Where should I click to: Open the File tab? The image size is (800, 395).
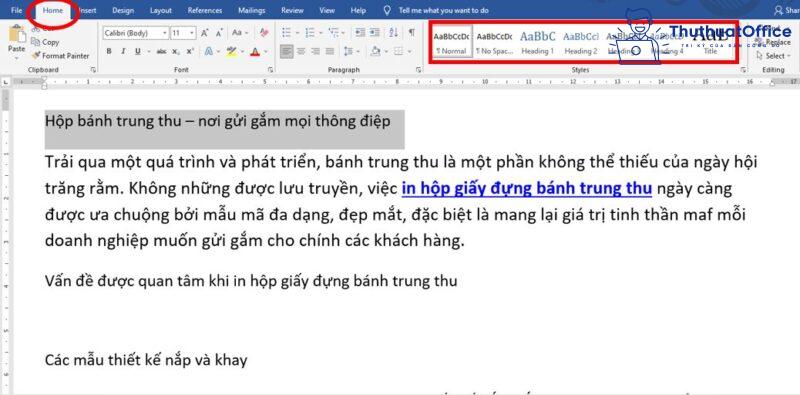tap(16, 10)
